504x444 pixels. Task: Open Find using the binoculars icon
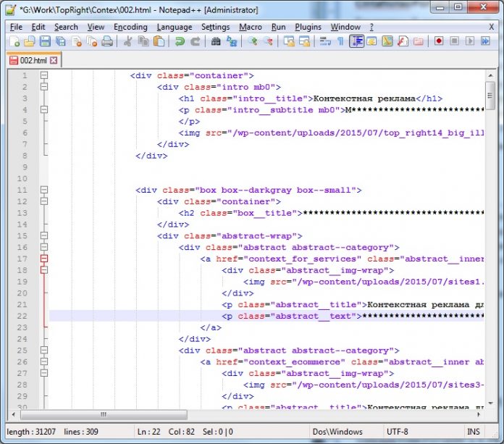tap(216, 42)
